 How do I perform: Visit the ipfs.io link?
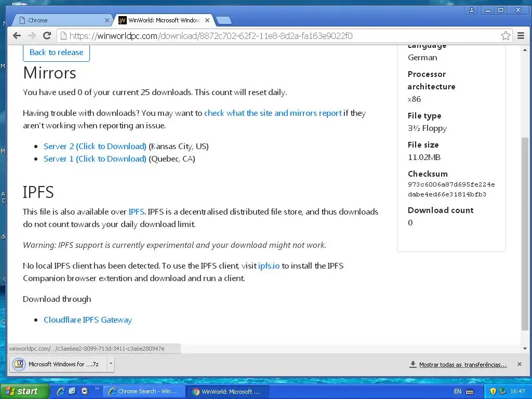269,265
